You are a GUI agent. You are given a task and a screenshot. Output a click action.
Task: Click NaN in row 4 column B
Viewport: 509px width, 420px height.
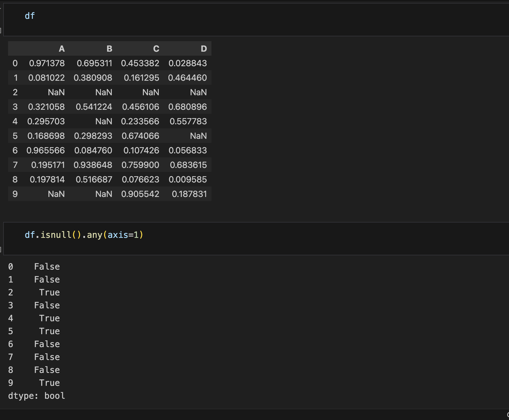coord(104,121)
